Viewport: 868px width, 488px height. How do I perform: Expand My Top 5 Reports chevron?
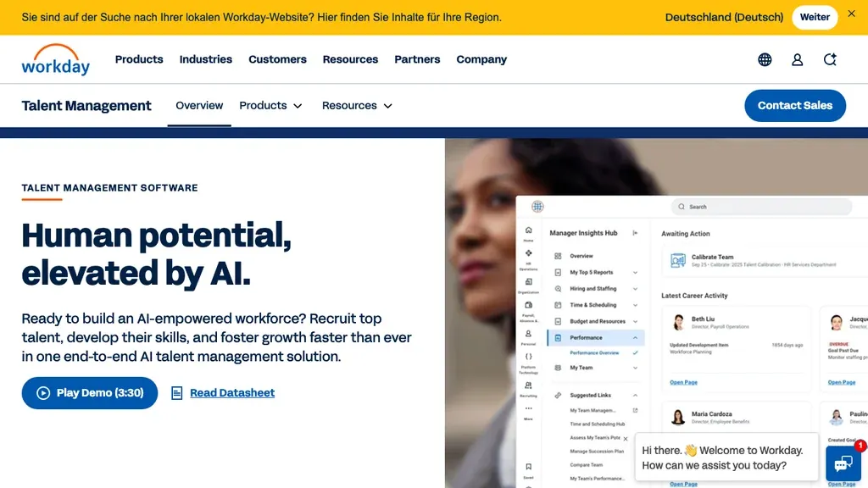(635, 273)
